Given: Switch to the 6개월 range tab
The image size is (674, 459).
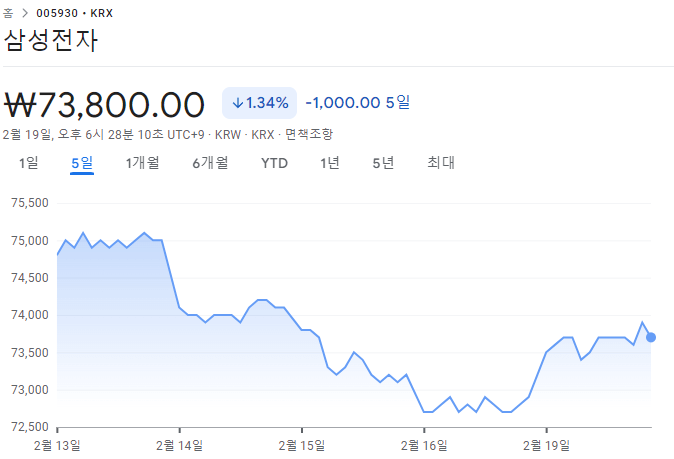Looking at the screenshot, I should [x=210, y=163].
